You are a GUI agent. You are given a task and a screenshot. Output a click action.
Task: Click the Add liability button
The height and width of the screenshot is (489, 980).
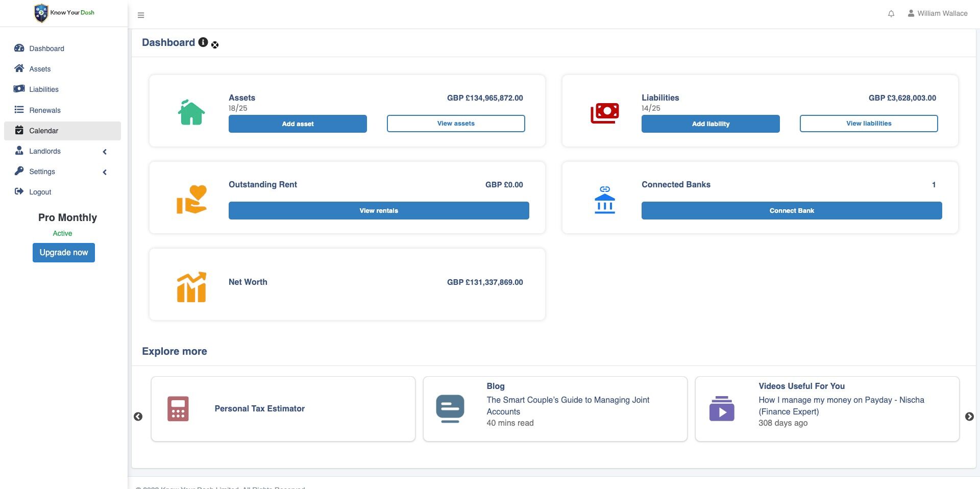(710, 124)
